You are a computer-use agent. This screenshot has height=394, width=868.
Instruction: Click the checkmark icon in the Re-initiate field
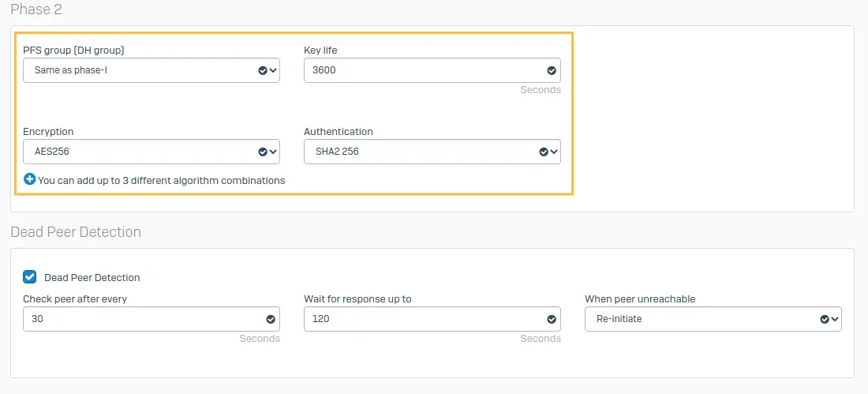[x=825, y=319]
